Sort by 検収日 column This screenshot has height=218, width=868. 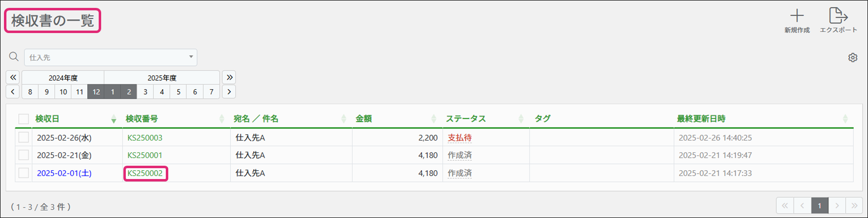[47, 119]
